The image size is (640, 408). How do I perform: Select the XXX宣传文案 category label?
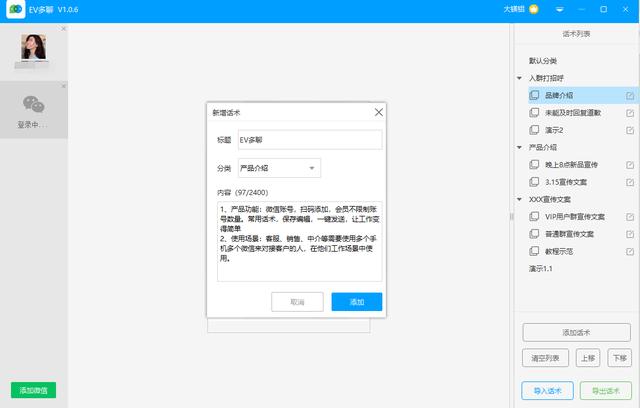550,200
